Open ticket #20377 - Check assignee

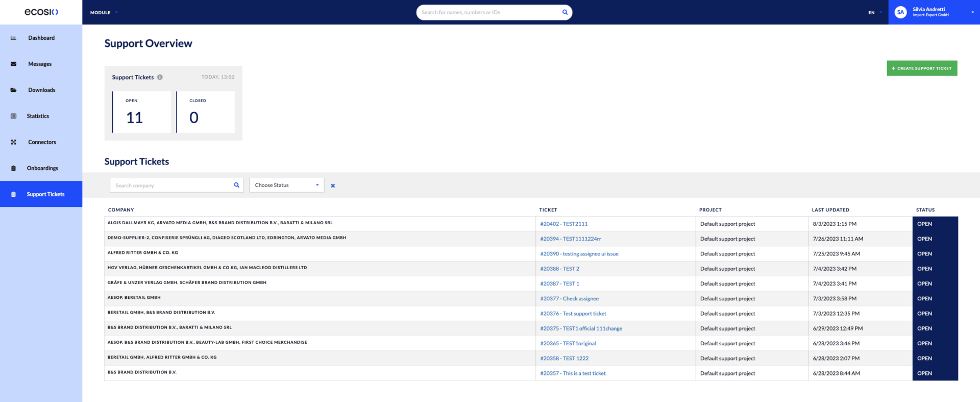click(x=569, y=298)
